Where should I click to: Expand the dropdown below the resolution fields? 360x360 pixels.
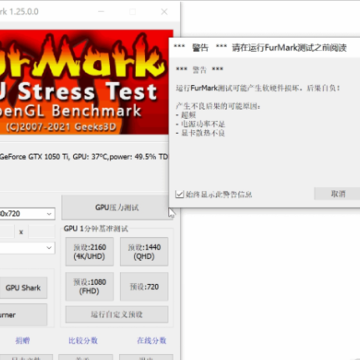coord(27,248)
